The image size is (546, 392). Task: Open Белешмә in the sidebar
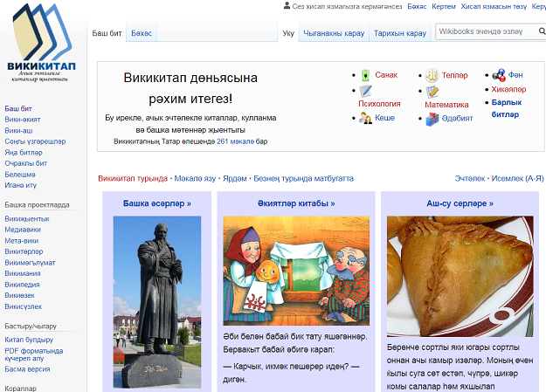(20, 175)
